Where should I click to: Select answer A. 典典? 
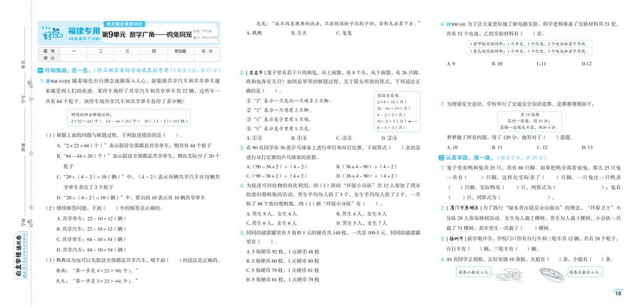[254, 34]
